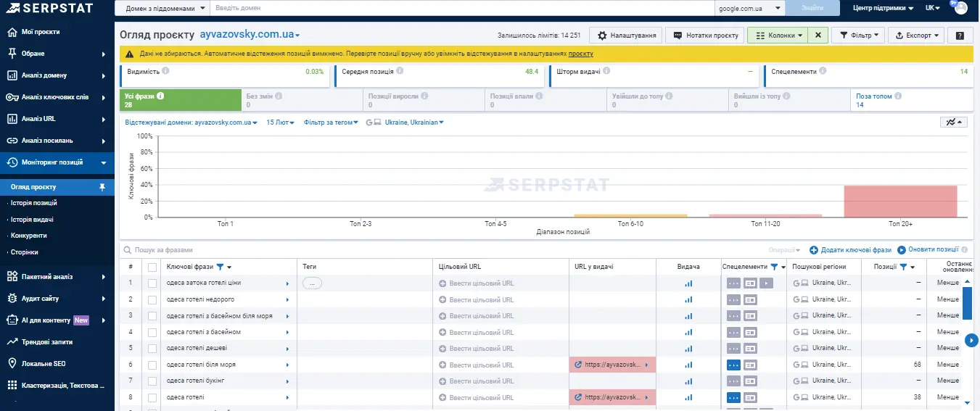Open the Ukraine, Ukrainian region dropdown

(413, 123)
